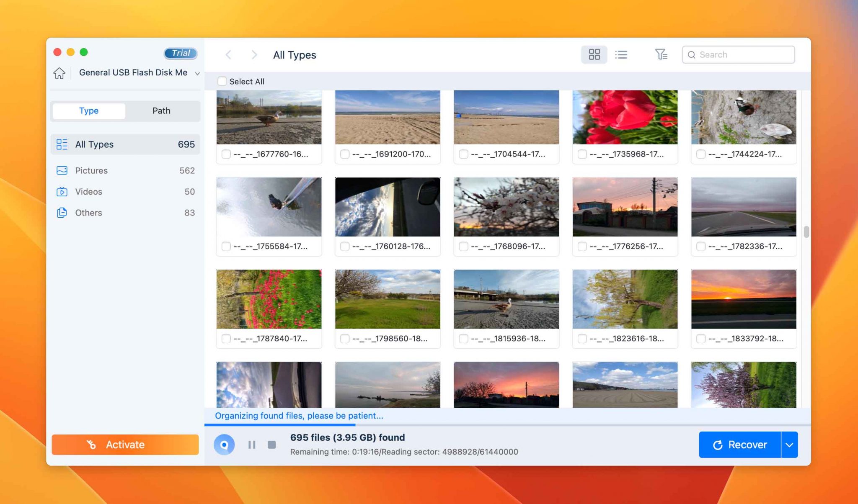Tick checkbox for file 1677760

click(226, 154)
